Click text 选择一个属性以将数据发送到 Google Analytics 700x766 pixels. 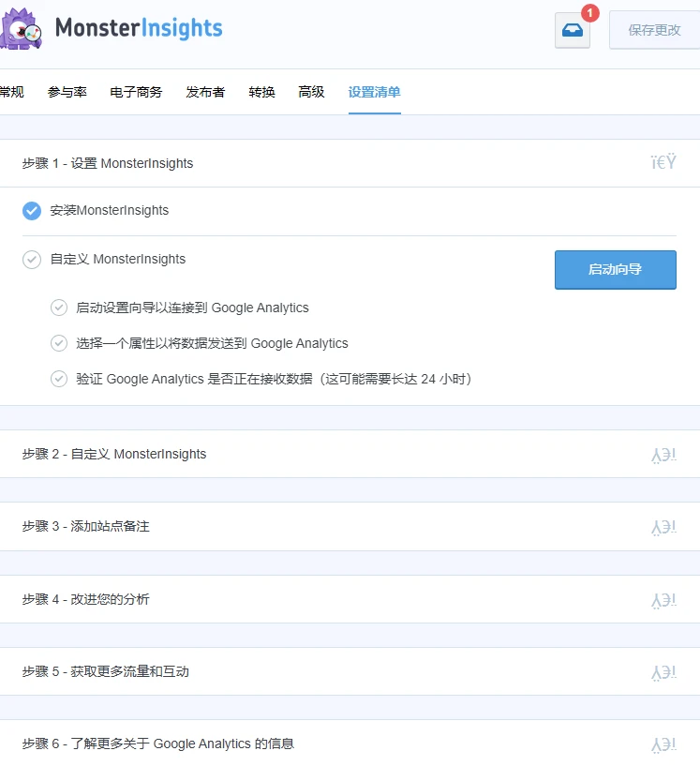[x=212, y=343]
